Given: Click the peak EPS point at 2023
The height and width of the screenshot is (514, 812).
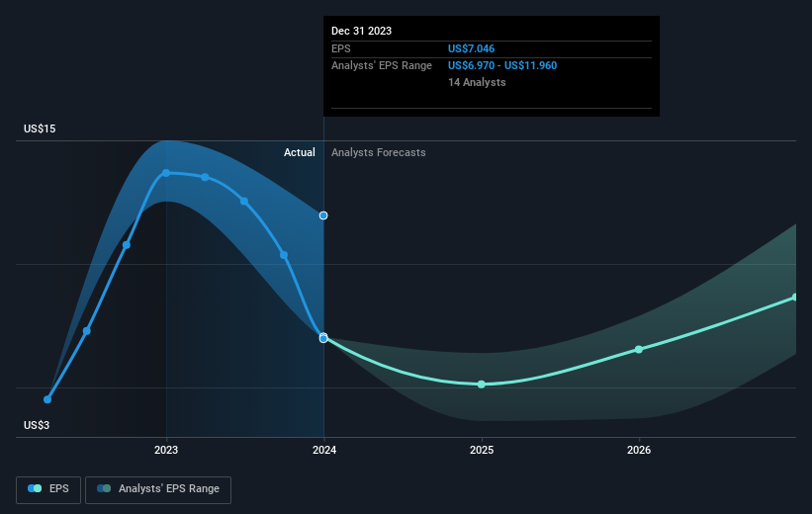Looking at the screenshot, I should [x=166, y=173].
